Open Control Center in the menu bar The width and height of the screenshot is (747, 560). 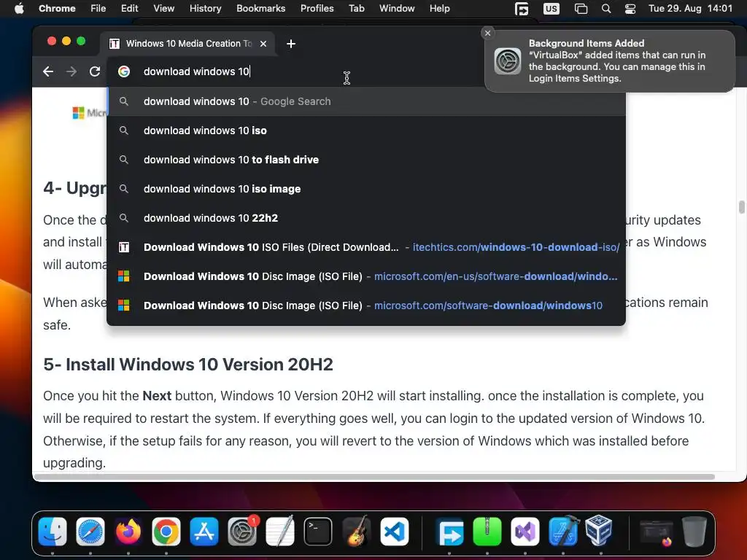coord(630,9)
